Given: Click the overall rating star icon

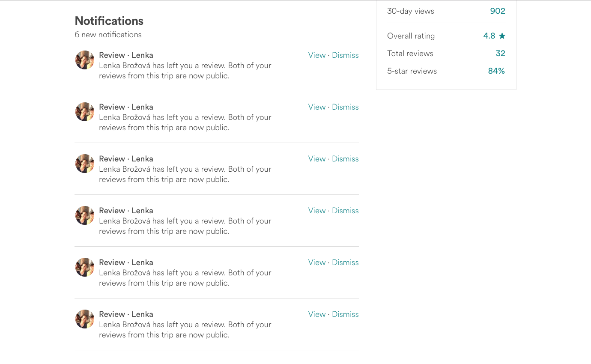Looking at the screenshot, I should (x=502, y=36).
